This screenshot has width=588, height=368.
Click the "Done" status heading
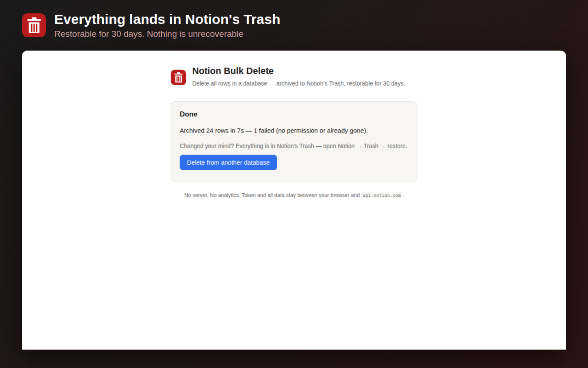[188, 114]
